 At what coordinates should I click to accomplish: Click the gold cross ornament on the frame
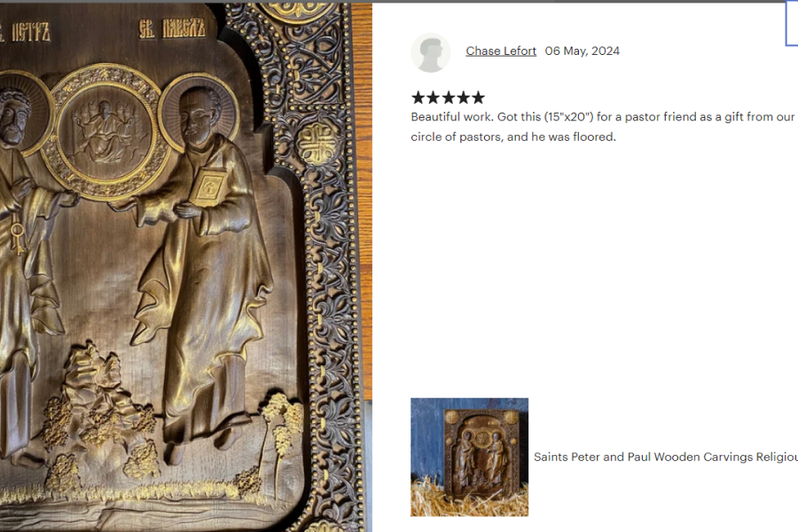[317, 144]
